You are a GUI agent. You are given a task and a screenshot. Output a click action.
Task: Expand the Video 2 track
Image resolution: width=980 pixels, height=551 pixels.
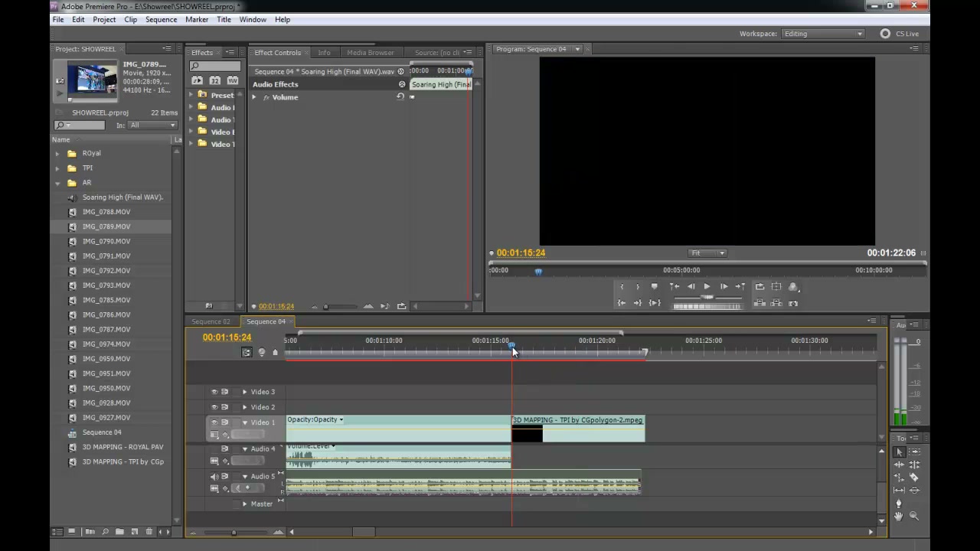pos(245,407)
